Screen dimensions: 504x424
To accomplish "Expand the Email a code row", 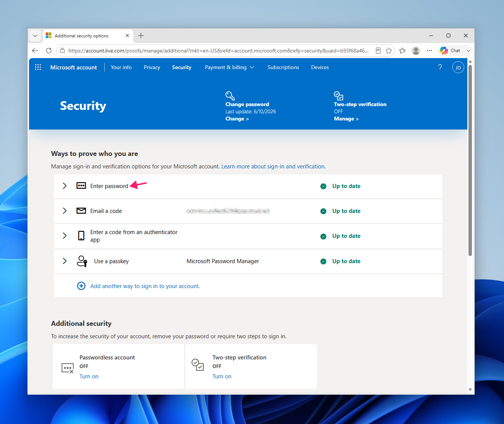I will click(65, 211).
